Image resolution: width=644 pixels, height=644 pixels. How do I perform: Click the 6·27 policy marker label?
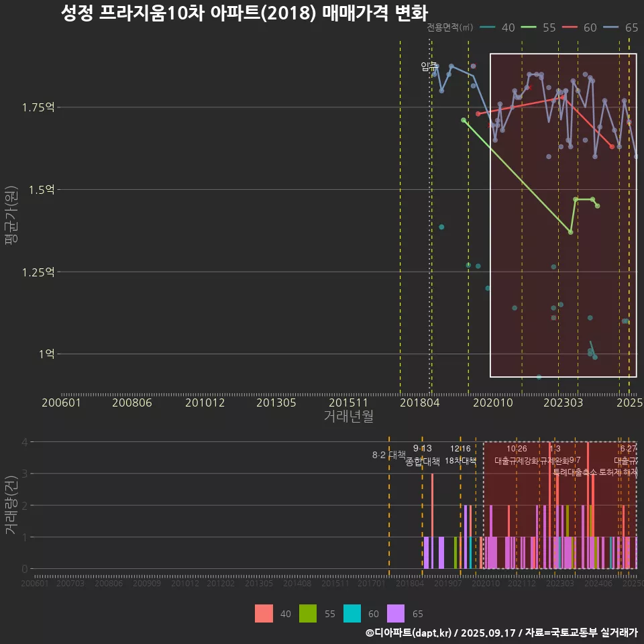tap(629, 449)
